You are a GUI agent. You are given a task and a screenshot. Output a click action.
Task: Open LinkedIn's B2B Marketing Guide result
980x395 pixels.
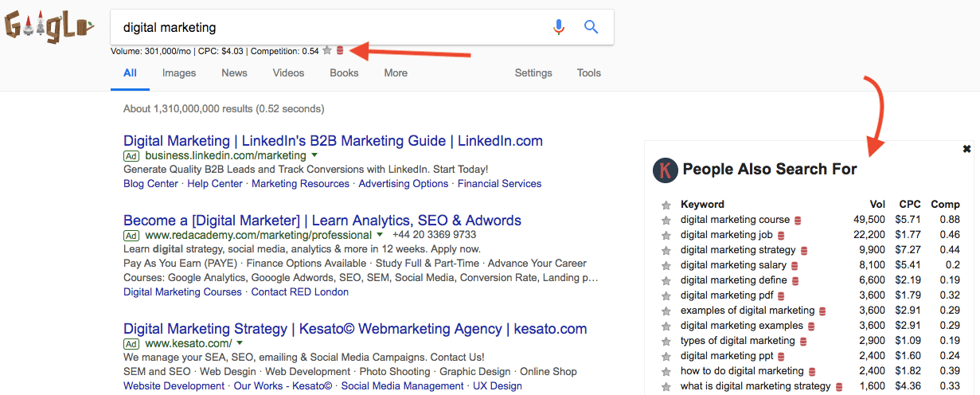333,141
